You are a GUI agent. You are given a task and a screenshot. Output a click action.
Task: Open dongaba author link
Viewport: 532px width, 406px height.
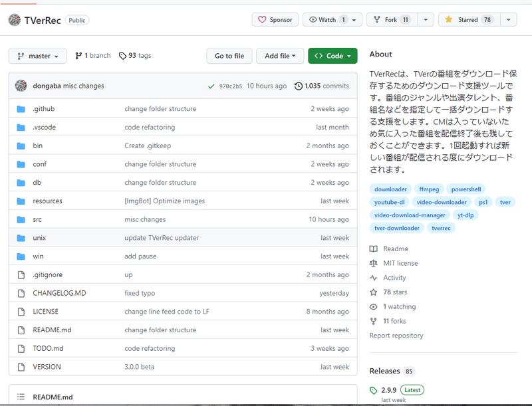coord(47,86)
